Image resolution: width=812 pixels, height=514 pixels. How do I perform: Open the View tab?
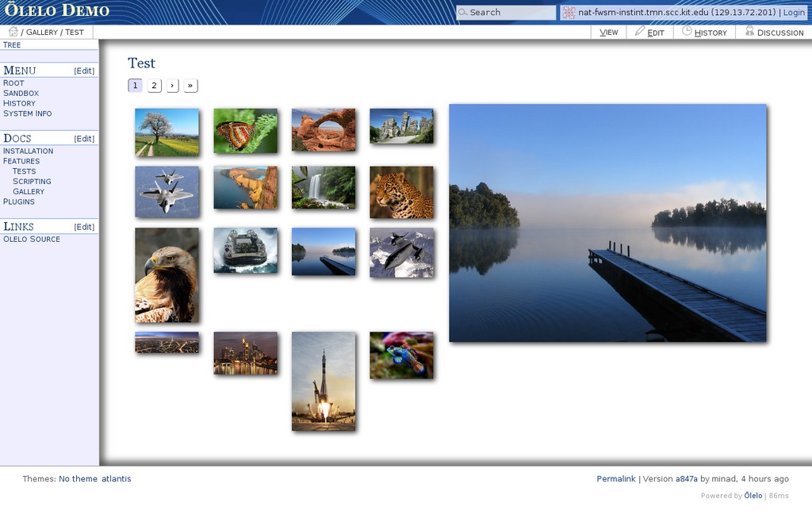[x=608, y=33]
